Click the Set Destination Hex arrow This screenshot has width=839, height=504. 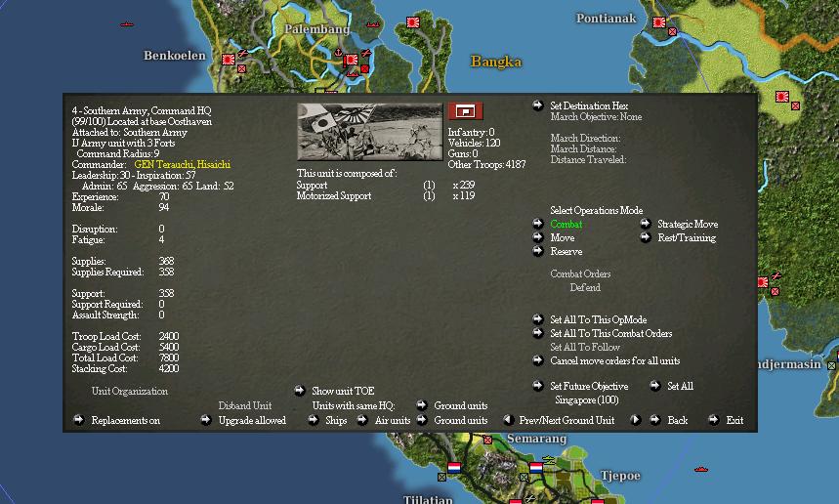click(538, 105)
